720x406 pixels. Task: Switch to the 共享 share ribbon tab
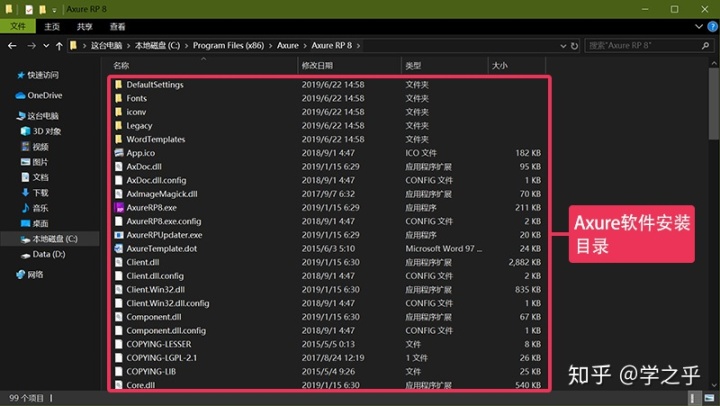coord(85,27)
